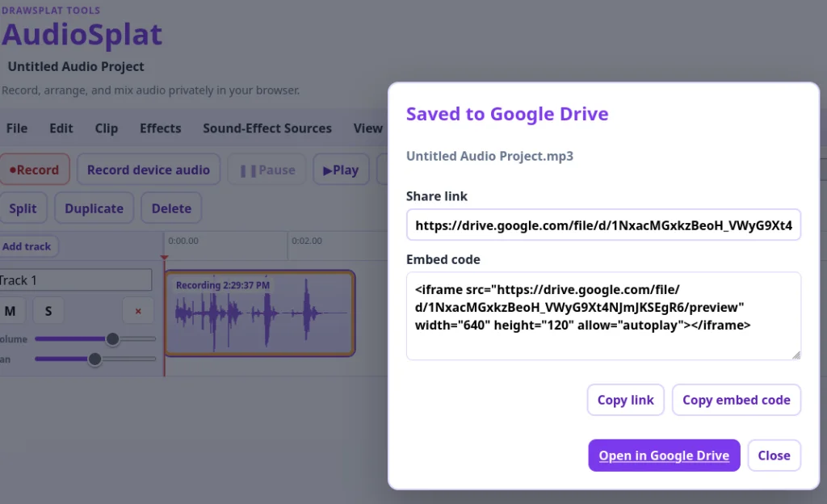Click Record device audio
The image size is (827, 504).
(x=149, y=170)
